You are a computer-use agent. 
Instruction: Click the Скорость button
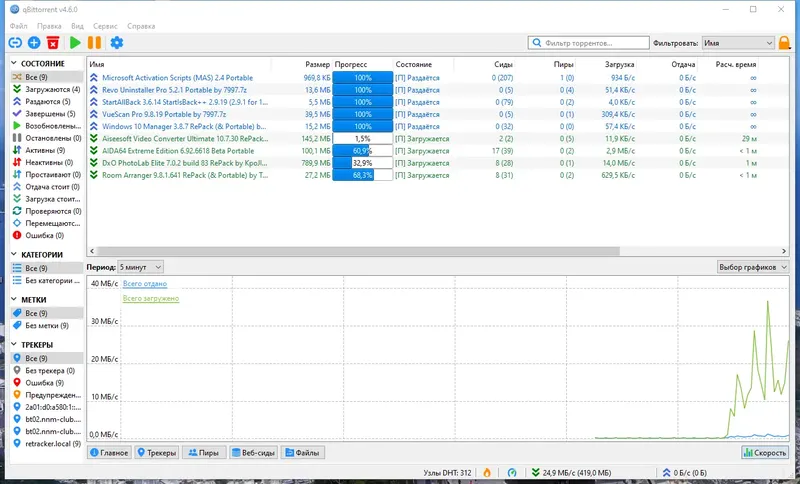click(x=765, y=452)
